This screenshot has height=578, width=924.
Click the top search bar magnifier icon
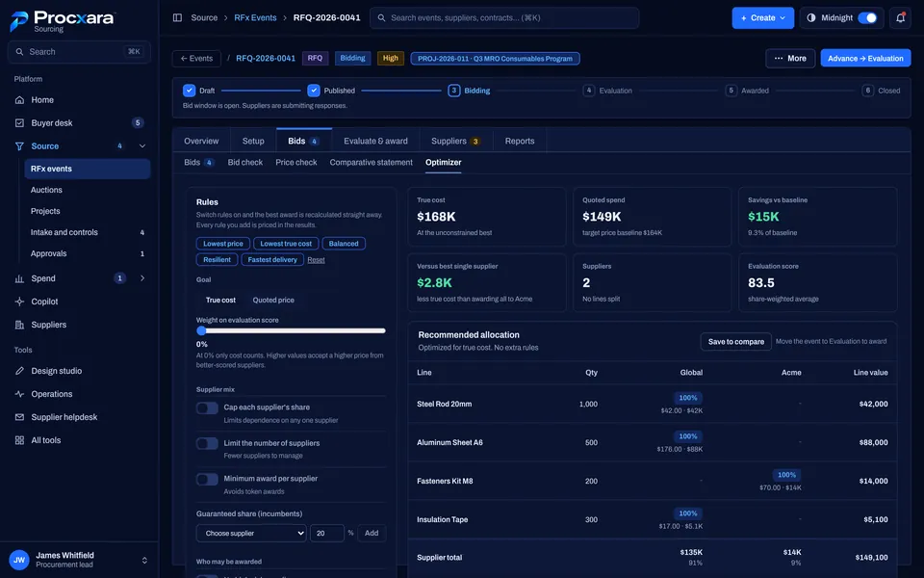pos(381,17)
